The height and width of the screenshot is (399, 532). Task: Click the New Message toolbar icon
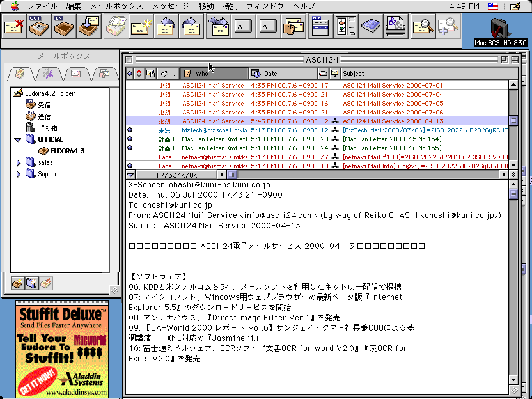(x=141, y=26)
